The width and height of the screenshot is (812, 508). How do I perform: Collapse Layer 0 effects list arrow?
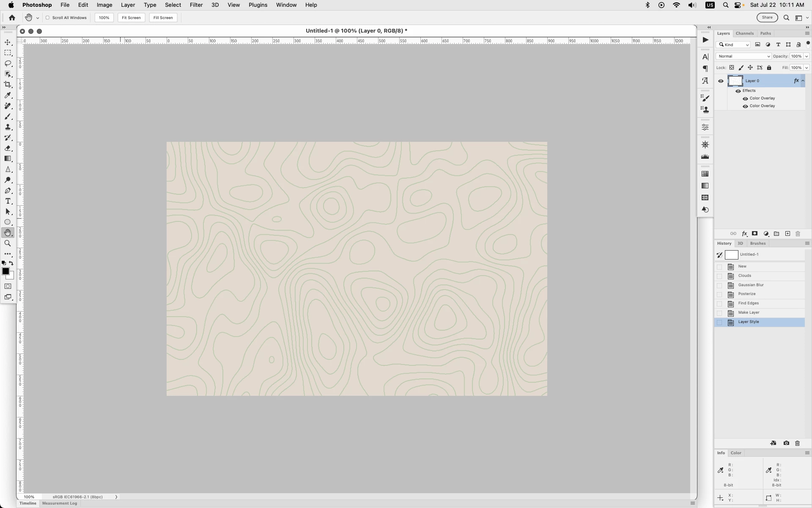803,81
